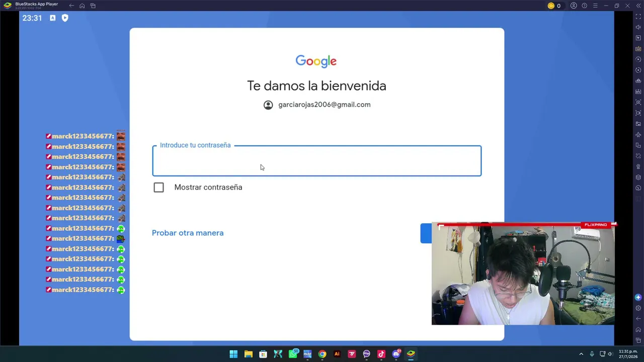Viewport: 644px width, 362px height.
Task: Open the macro recorder icon in sidebar
Action: point(638,70)
